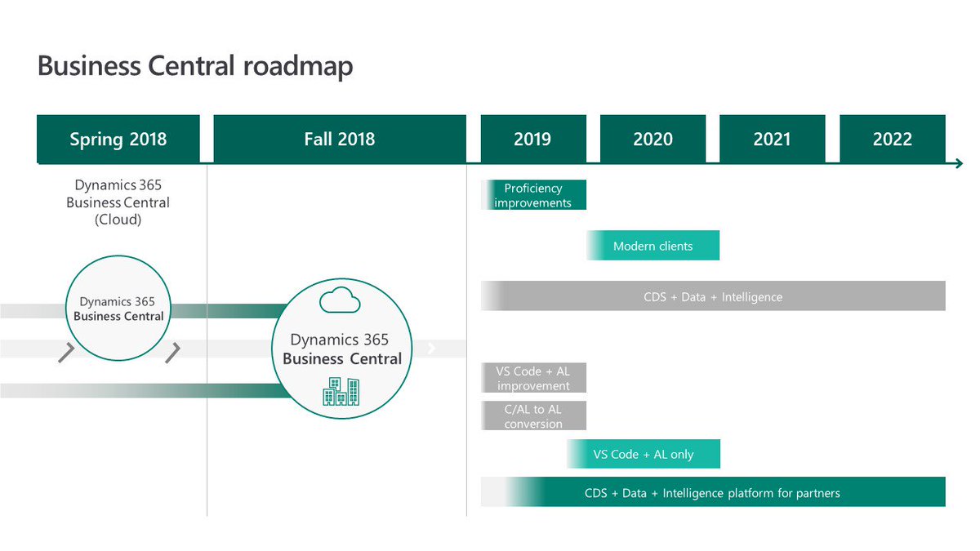
Task: Click the white chevron after large circle
Action: [x=431, y=349]
